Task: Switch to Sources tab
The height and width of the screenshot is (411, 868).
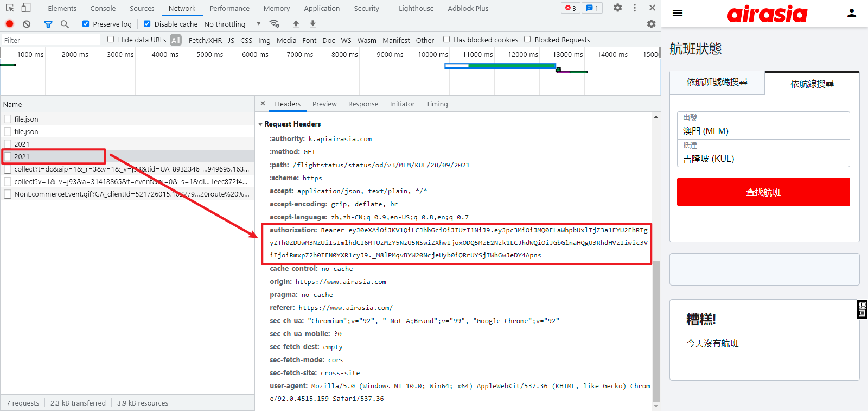Action: [142, 8]
